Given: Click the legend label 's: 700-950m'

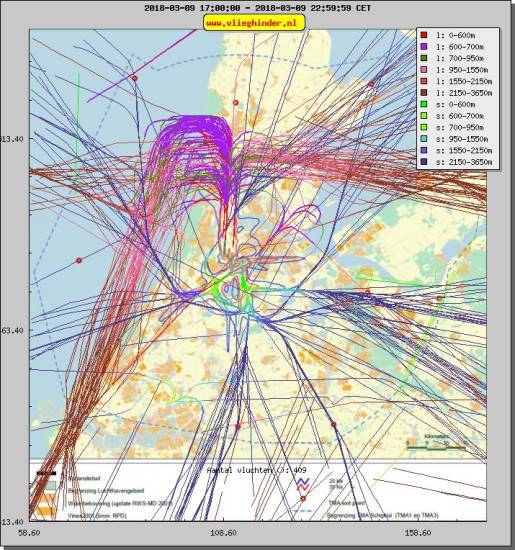Looking at the screenshot, I should 460,127.
